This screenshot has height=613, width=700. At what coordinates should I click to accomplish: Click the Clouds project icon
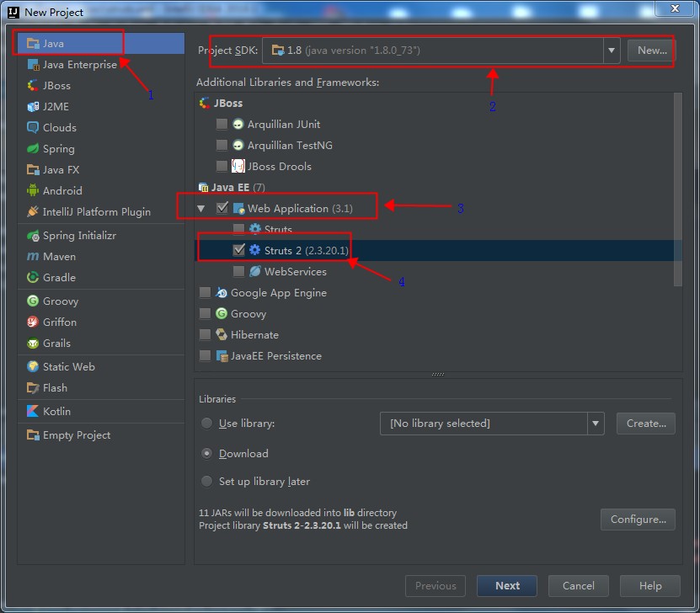(33, 128)
